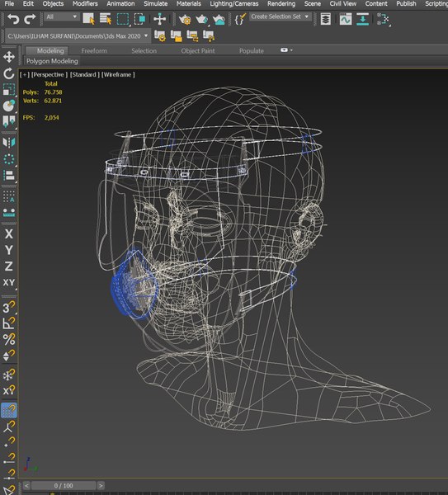This screenshot has width=448, height=495.
Task: Click the Mirror tool icon
Action: [9, 143]
